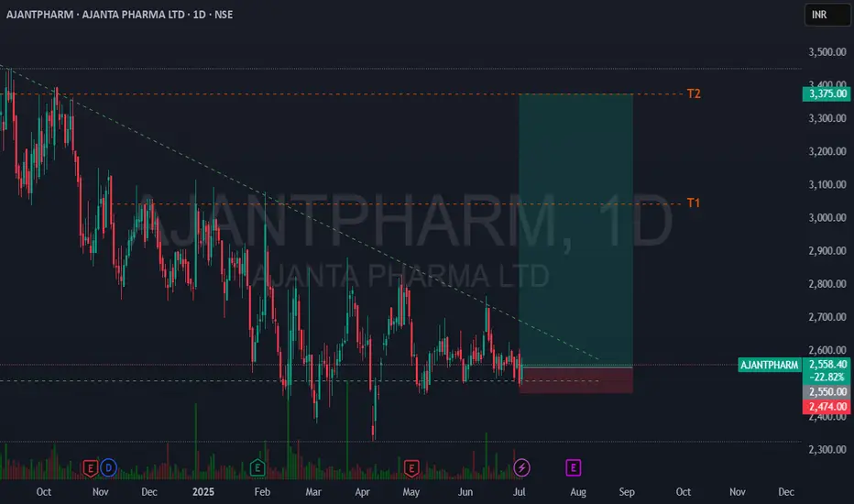The height and width of the screenshot is (504, 854).
Task: Click the purple lightning event marker
Action: [521, 467]
